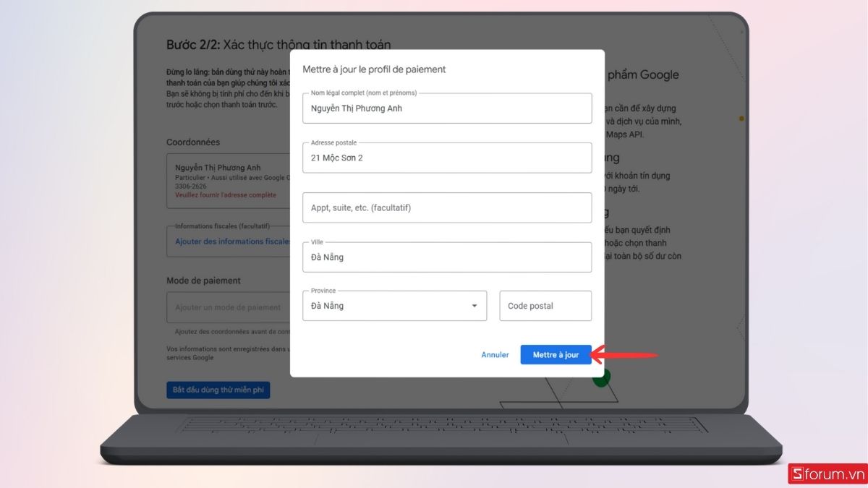868x488 pixels.
Task: Open the Province dropdown
Action: pyautogui.click(x=395, y=306)
